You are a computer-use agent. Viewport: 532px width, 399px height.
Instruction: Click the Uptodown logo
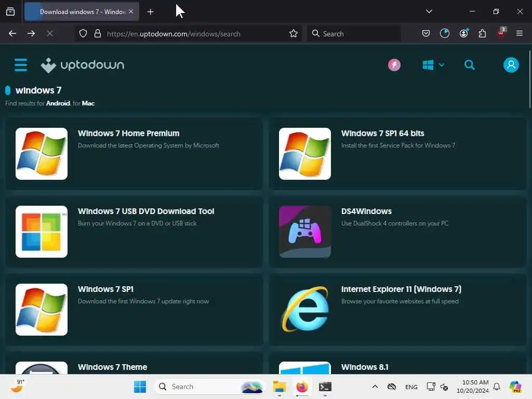click(x=83, y=65)
